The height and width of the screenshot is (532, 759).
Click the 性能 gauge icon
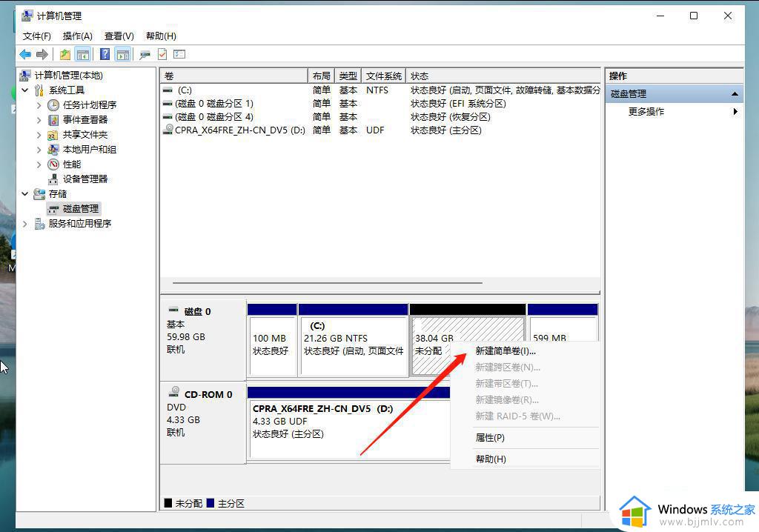pos(53,164)
